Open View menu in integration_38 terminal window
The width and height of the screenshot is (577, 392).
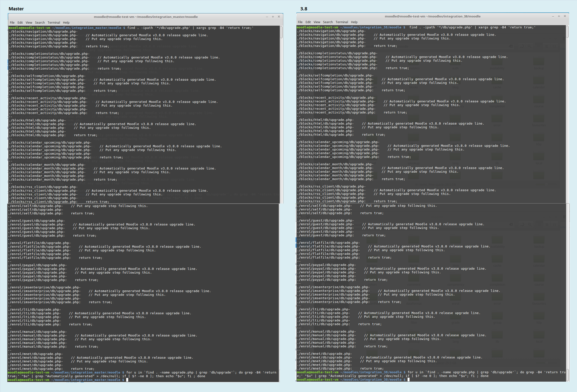tap(317, 22)
